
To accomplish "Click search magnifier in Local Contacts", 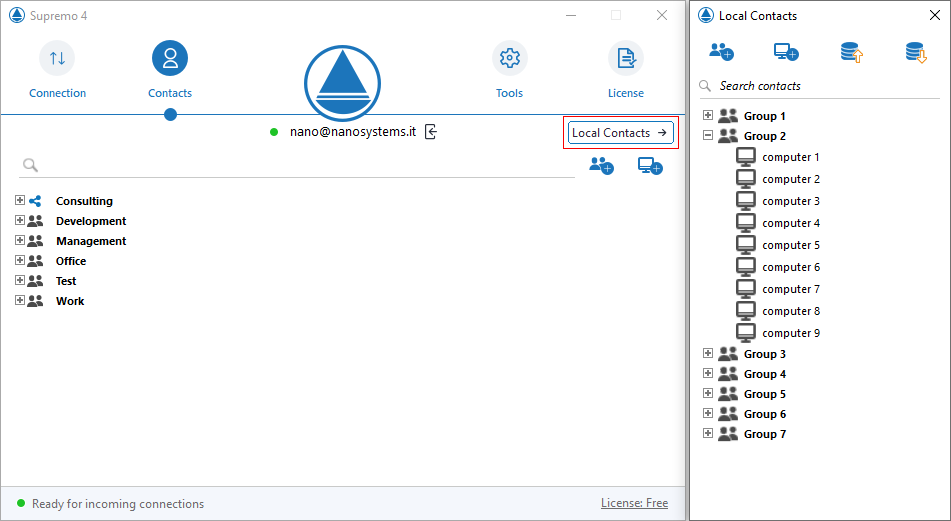I will pyautogui.click(x=705, y=86).
